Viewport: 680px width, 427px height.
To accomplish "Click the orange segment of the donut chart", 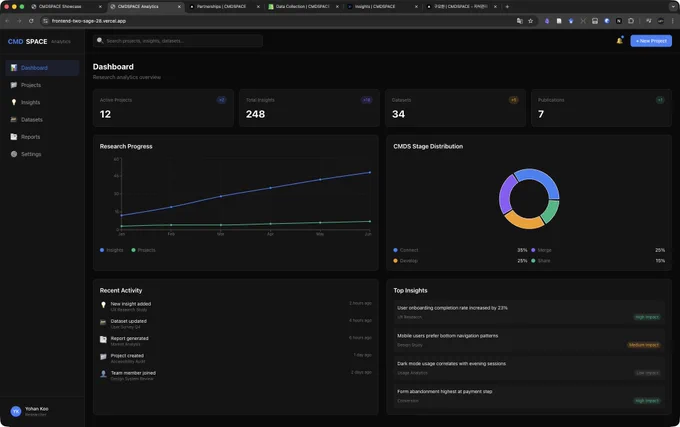I will [x=523, y=221].
